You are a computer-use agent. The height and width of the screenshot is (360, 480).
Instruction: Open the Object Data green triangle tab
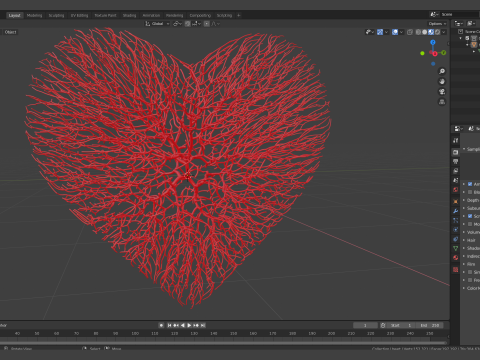(455, 248)
